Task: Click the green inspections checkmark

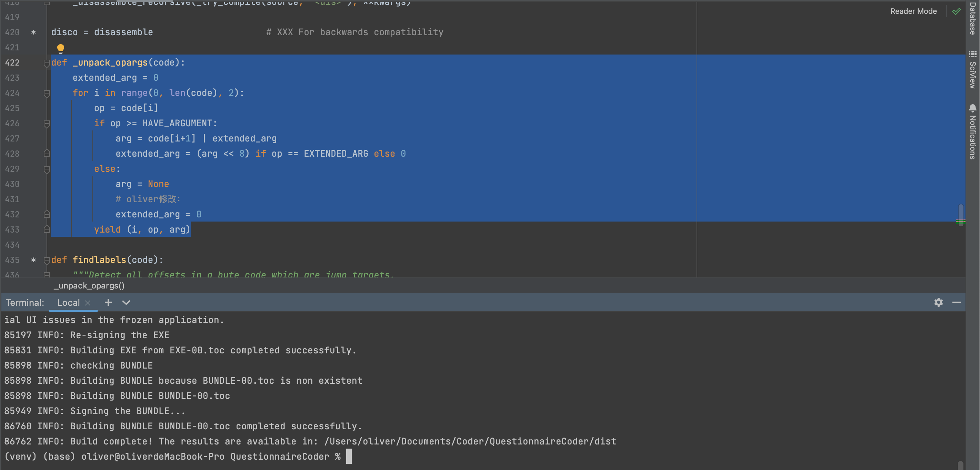Action: pyautogui.click(x=957, y=11)
